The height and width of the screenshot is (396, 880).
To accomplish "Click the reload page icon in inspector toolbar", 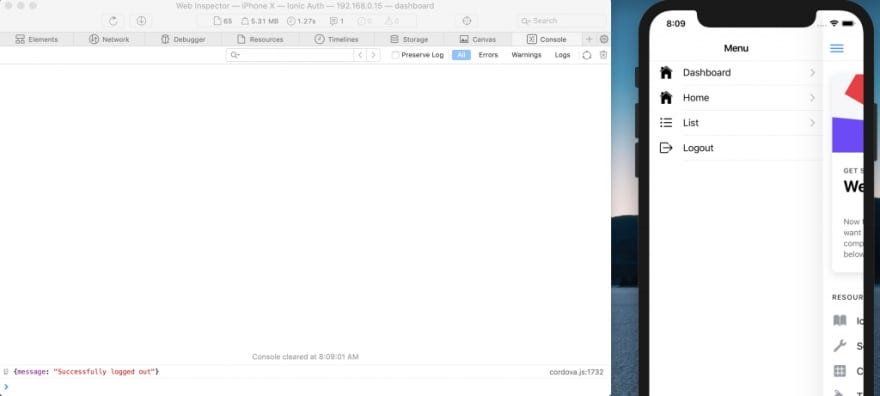I will (x=113, y=21).
